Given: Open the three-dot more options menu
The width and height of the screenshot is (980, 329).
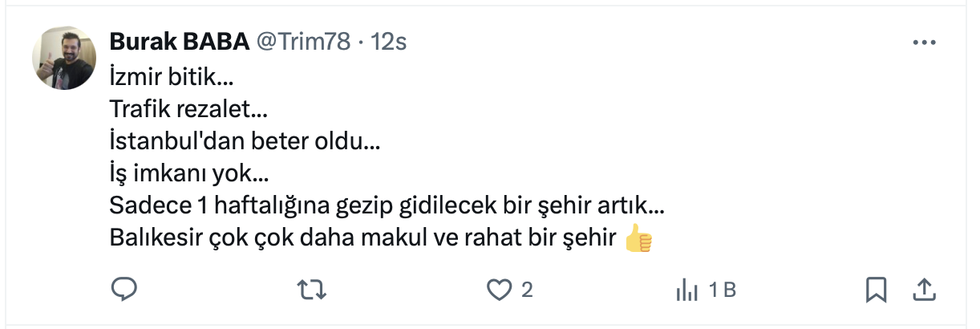Looking at the screenshot, I should [x=924, y=43].
